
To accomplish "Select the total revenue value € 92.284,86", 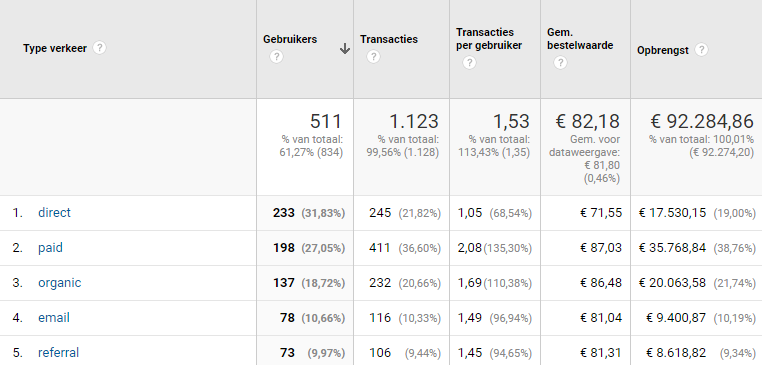I will 702,122.
